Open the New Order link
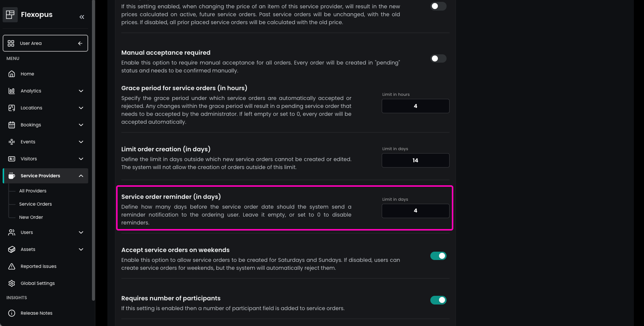The height and width of the screenshot is (326, 644). click(31, 217)
